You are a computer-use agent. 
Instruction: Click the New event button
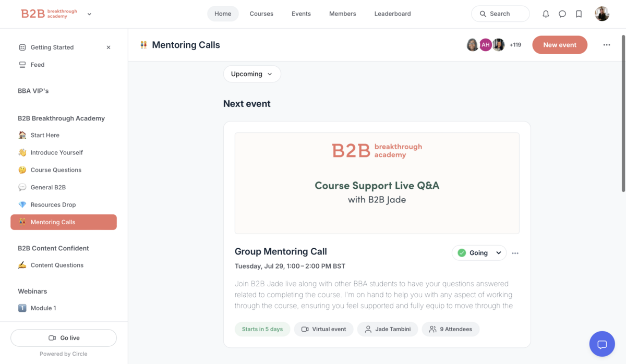pos(560,45)
